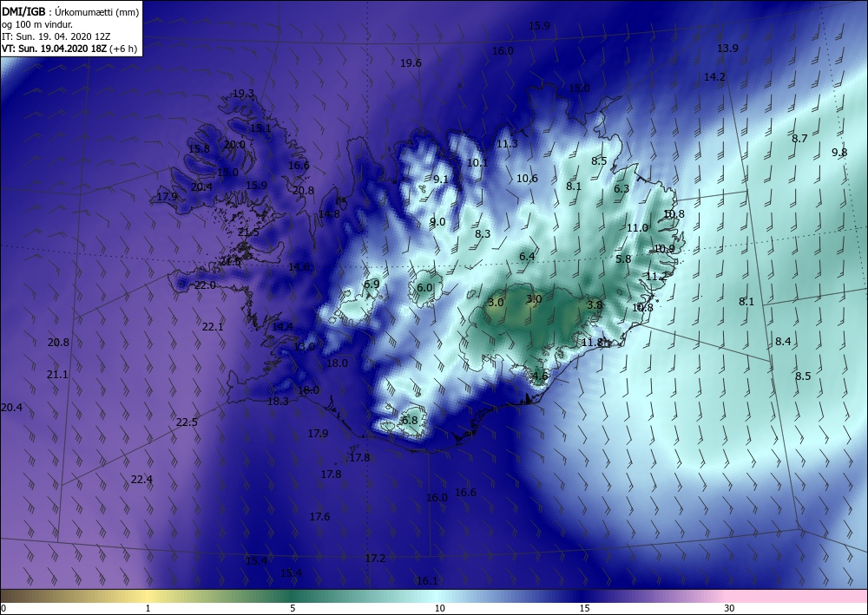868x615 pixels.
Task: Click the 14.6 value label
Action: click(x=299, y=267)
